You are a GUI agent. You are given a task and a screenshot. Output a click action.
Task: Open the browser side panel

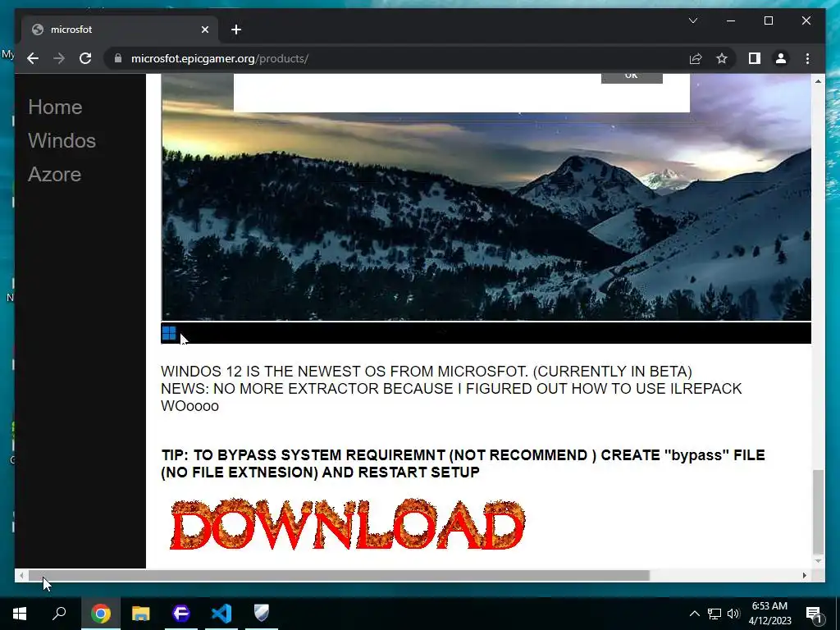tap(755, 58)
